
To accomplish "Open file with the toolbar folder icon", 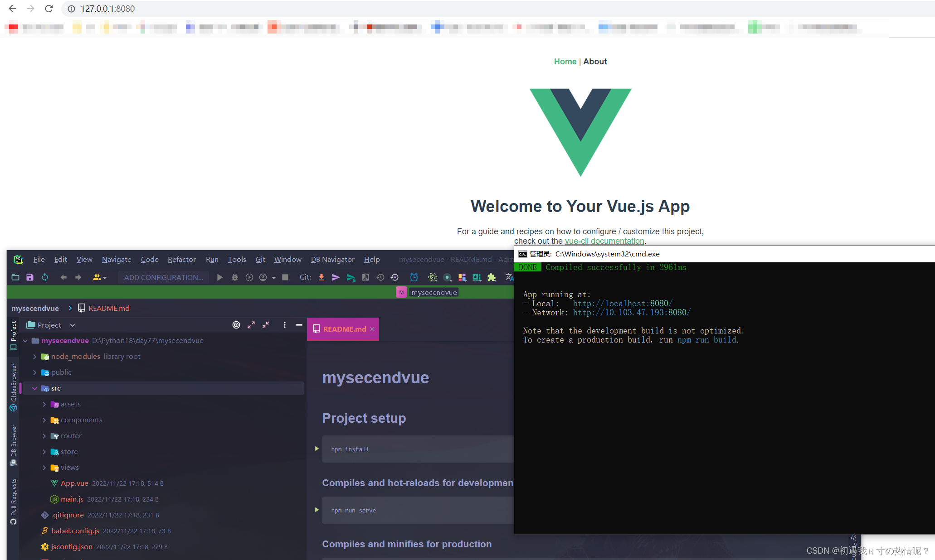I will pyautogui.click(x=15, y=277).
